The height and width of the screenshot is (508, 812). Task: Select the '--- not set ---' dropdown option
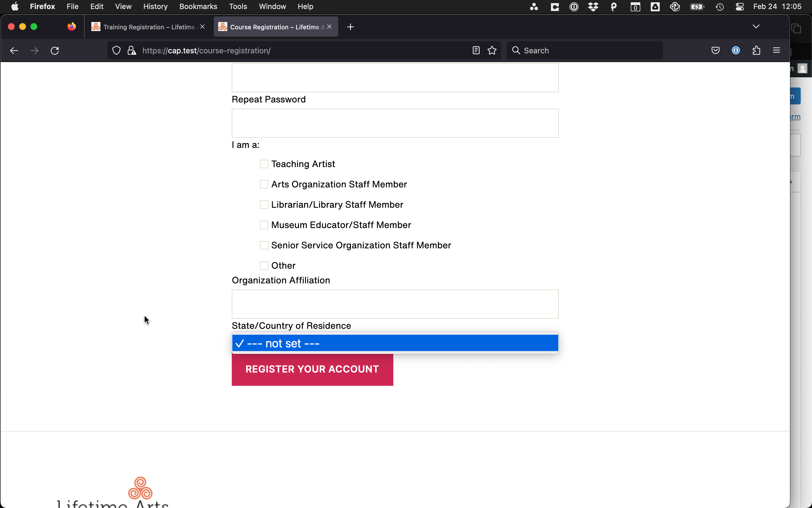[x=395, y=343]
